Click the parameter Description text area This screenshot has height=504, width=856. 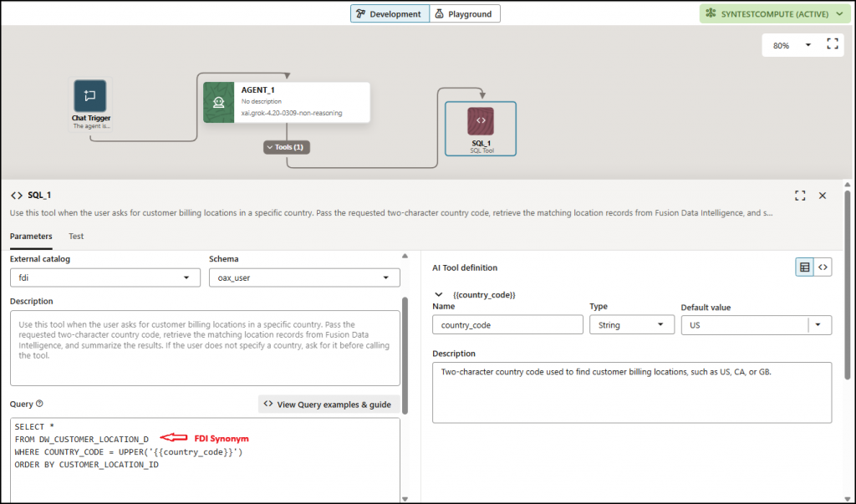coord(632,393)
